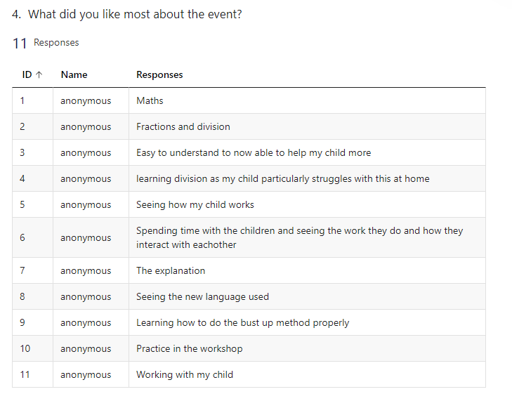Screen dimensions: 512x420
Task: Click anonymous name in row 1
Action: pos(86,101)
